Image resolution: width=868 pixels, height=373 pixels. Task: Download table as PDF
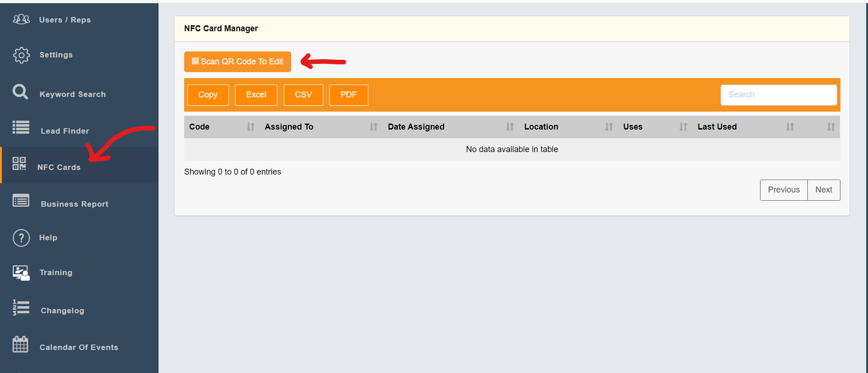(348, 95)
